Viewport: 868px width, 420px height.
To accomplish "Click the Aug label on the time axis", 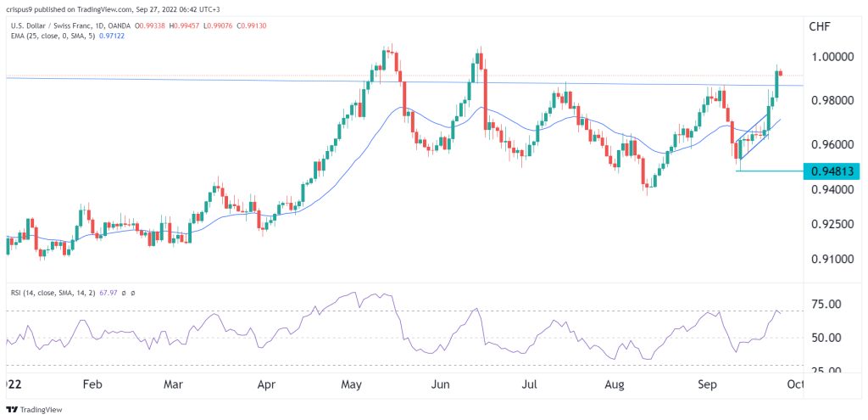I will pos(614,384).
